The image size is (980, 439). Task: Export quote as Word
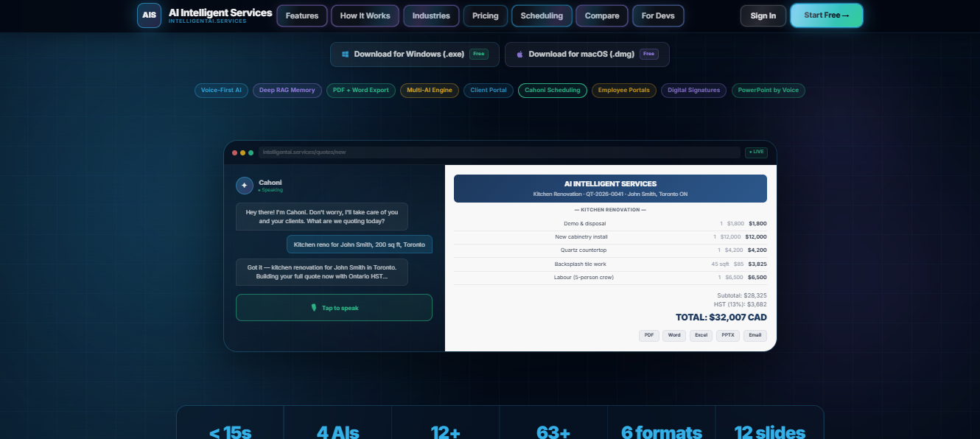pos(674,335)
